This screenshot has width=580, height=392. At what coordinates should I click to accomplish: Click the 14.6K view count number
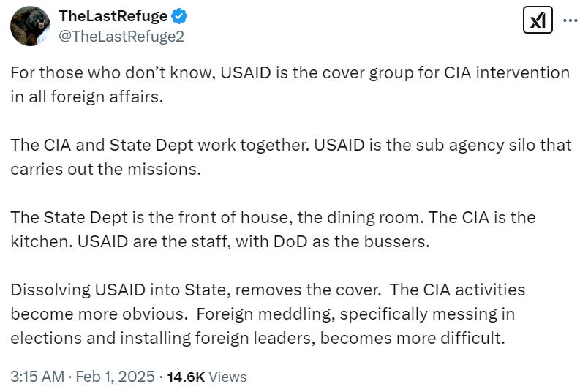click(186, 377)
